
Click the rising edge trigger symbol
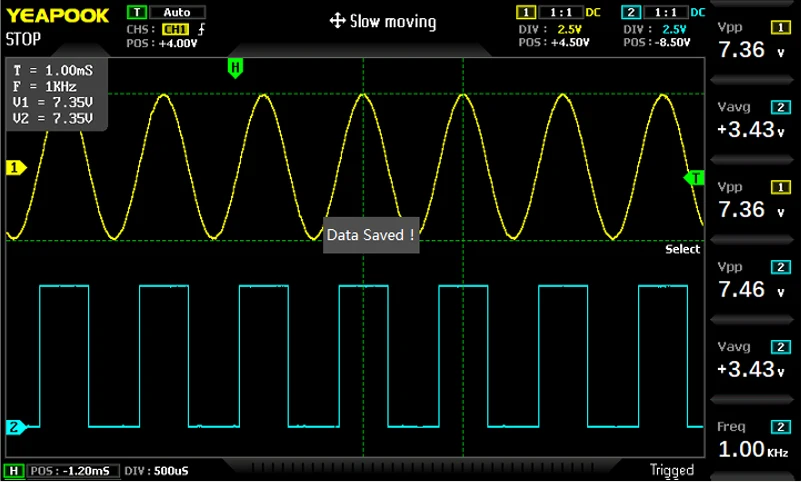(x=201, y=30)
